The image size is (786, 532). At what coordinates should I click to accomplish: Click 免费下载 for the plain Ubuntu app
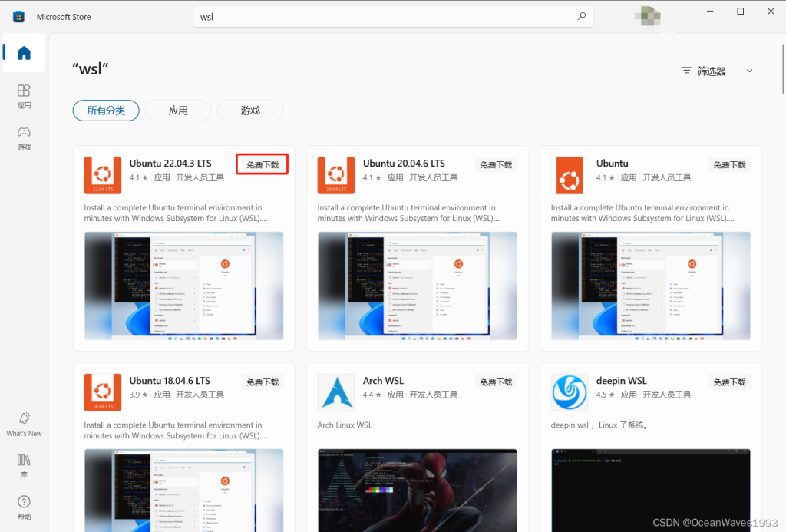click(729, 164)
